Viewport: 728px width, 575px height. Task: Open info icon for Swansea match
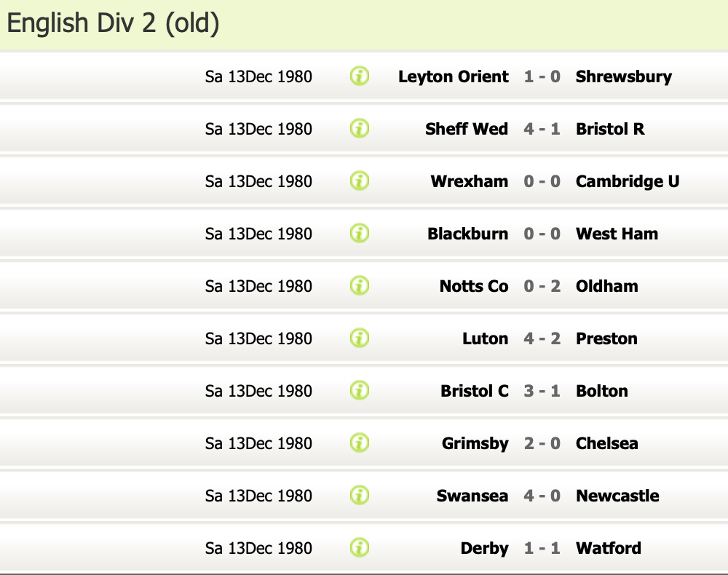point(360,496)
